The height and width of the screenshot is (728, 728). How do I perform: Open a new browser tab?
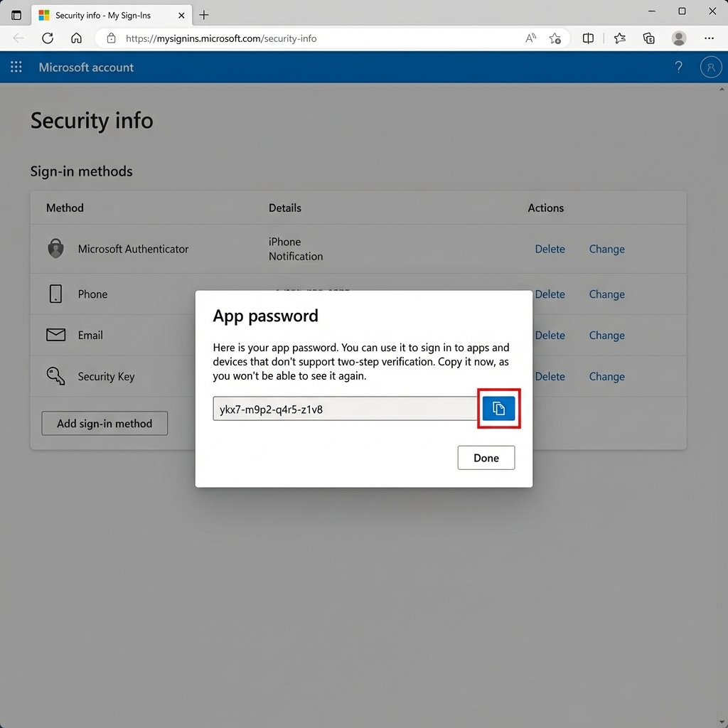[x=204, y=15]
